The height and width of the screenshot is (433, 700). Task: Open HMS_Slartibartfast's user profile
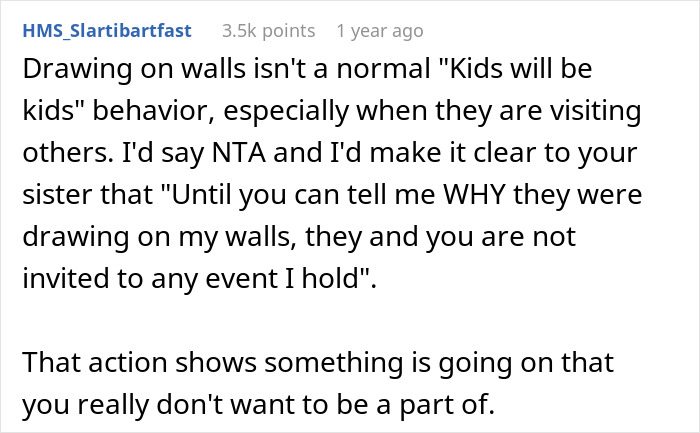click(x=107, y=31)
